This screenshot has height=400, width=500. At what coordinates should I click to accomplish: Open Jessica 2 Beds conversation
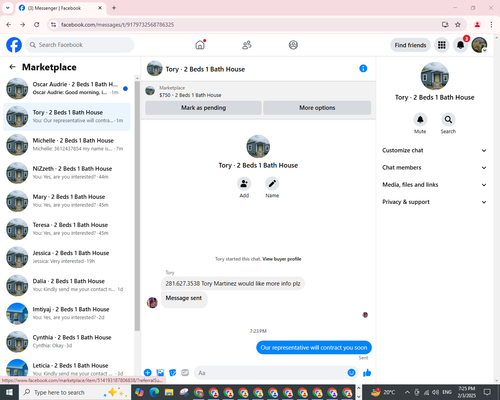click(x=67, y=257)
